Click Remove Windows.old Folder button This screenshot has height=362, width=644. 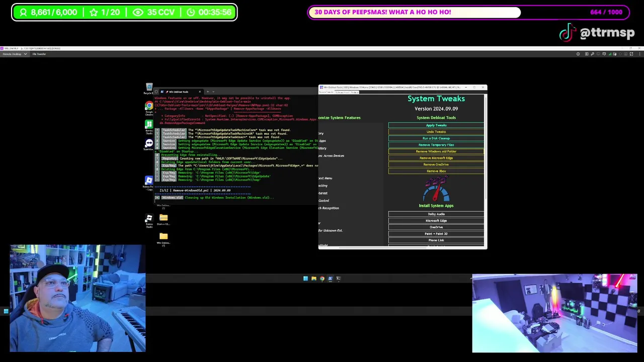point(436,151)
